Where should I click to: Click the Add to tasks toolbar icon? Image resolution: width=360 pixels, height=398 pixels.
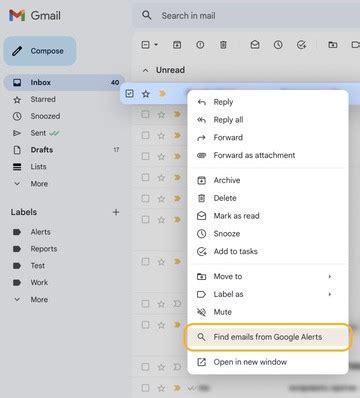pyautogui.click(x=301, y=45)
